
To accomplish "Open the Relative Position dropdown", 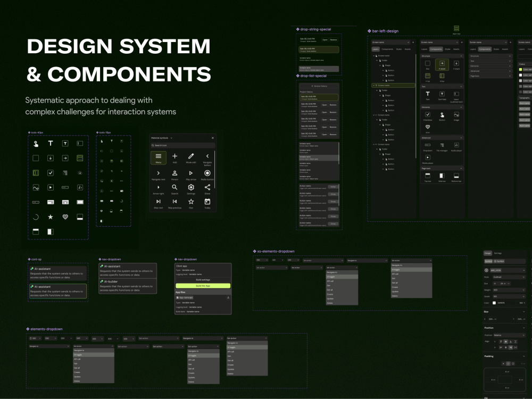I will (x=509, y=335).
